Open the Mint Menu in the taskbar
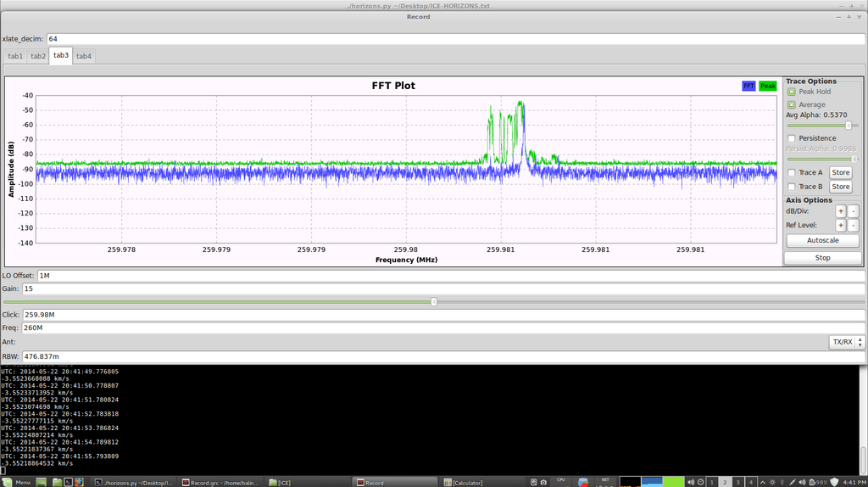This screenshot has height=487, width=868. [x=19, y=482]
